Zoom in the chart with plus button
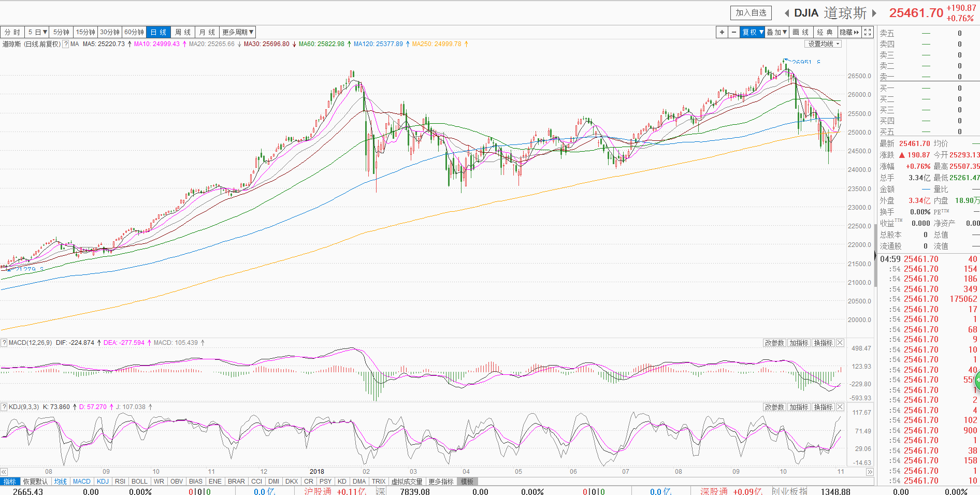Image resolution: width=980 pixels, height=495 pixels. click(x=722, y=32)
